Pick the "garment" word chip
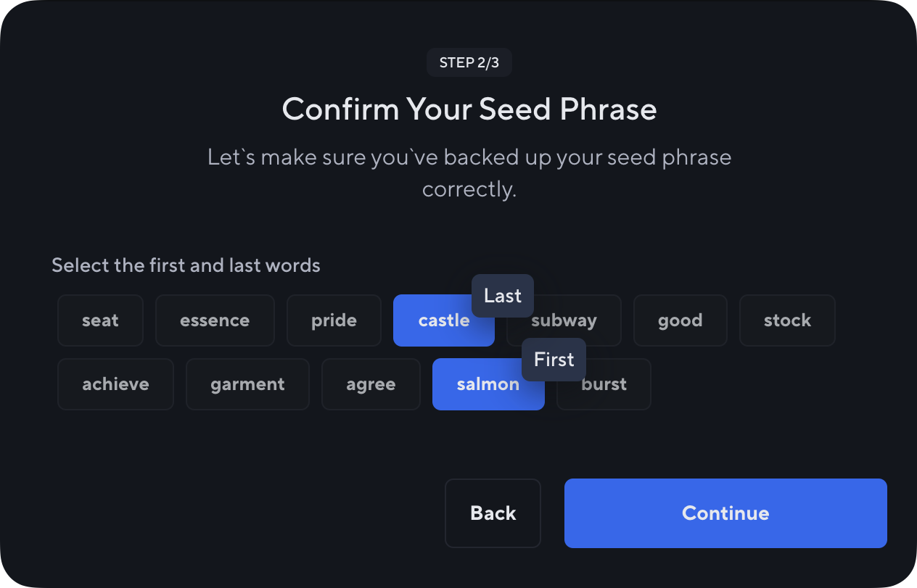The height and width of the screenshot is (588, 917). pos(247,384)
